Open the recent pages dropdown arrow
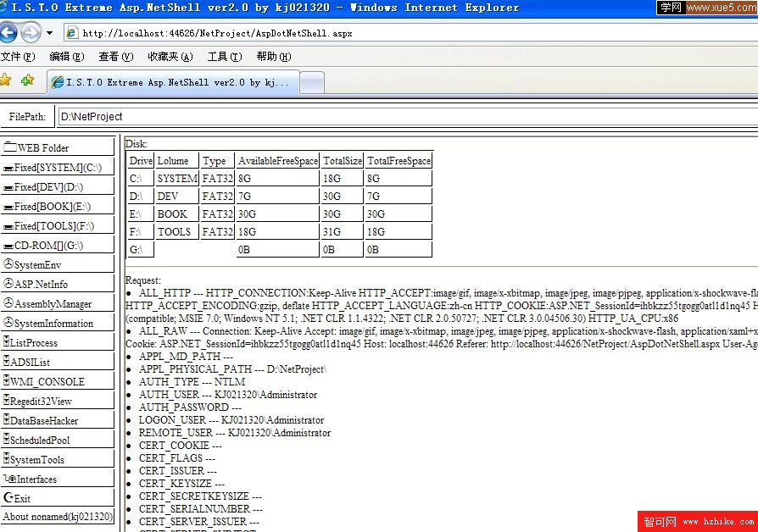Viewport: 758px width, 532px height. click(x=49, y=33)
